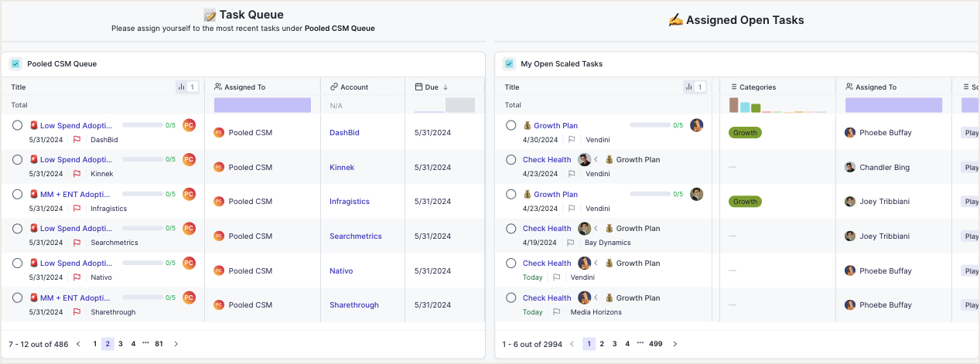Click the Pooled CSM Queue checklist icon
The image size is (980, 364).
click(x=15, y=64)
